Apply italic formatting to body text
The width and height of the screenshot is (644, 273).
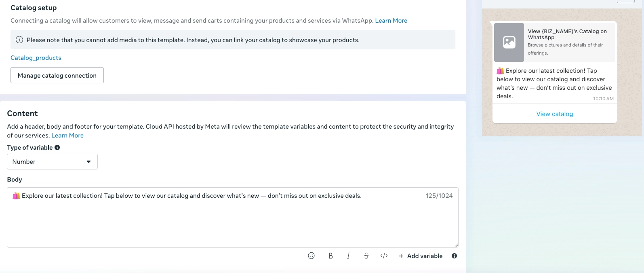point(348,256)
